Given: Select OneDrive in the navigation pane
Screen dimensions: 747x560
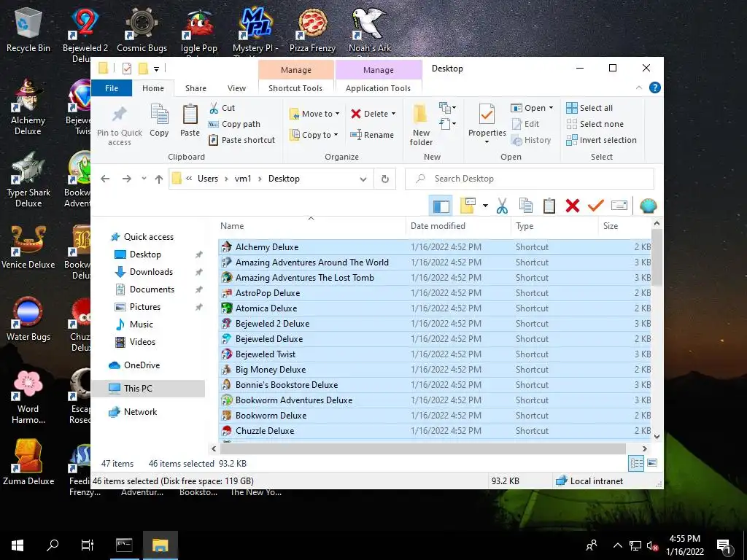Looking at the screenshot, I should [x=142, y=365].
